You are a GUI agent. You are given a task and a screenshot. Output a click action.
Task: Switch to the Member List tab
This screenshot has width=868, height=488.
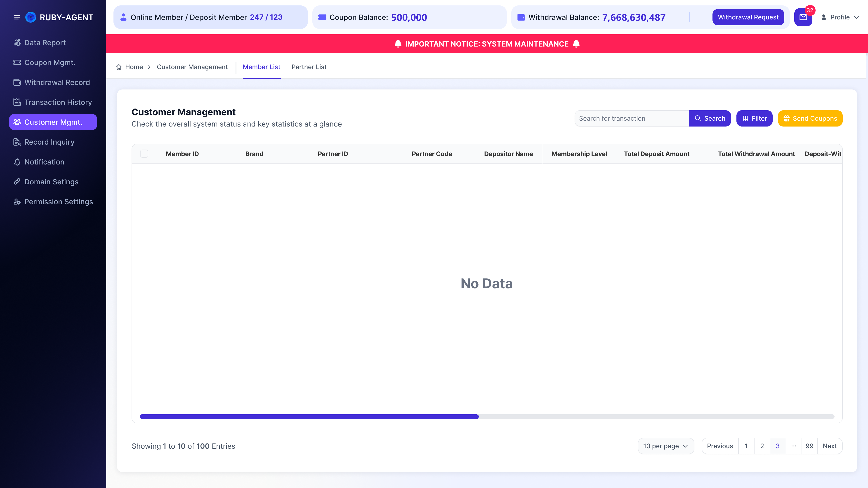click(262, 67)
